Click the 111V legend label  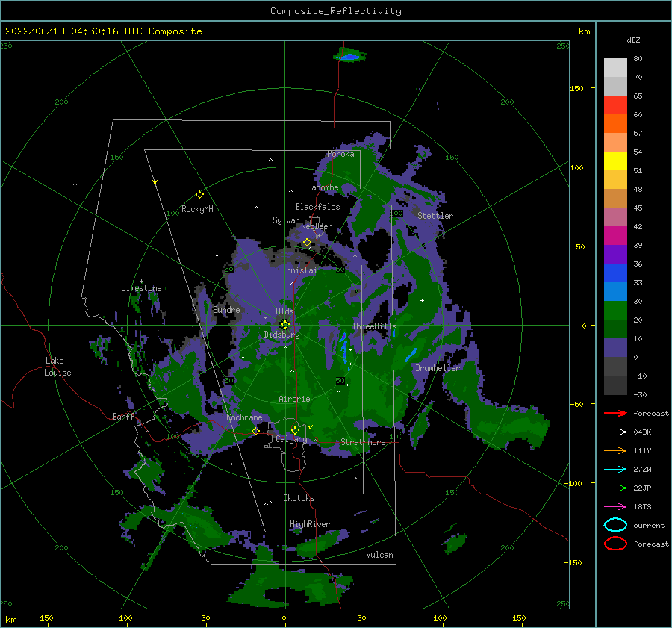click(x=642, y=450)
